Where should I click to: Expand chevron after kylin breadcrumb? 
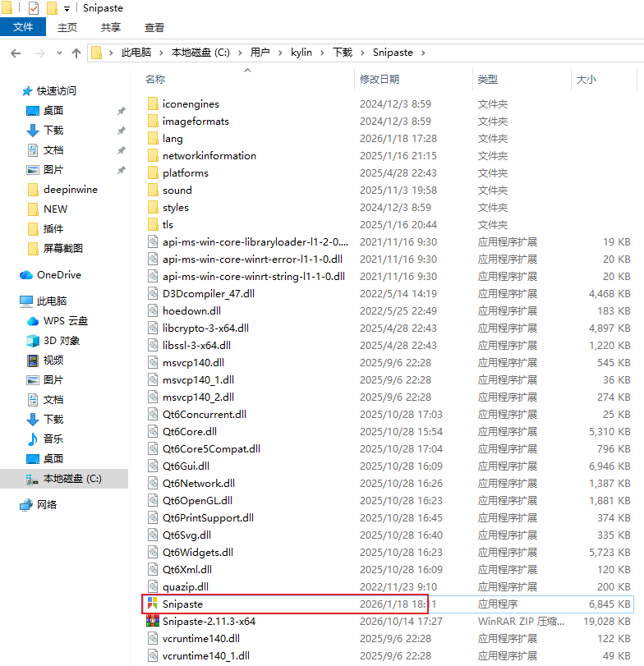pyautogui.click(x=322, y=53)
